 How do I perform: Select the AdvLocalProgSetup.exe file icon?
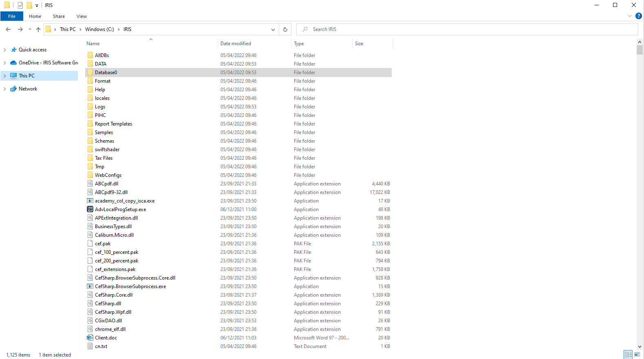[x=90, y=209]
